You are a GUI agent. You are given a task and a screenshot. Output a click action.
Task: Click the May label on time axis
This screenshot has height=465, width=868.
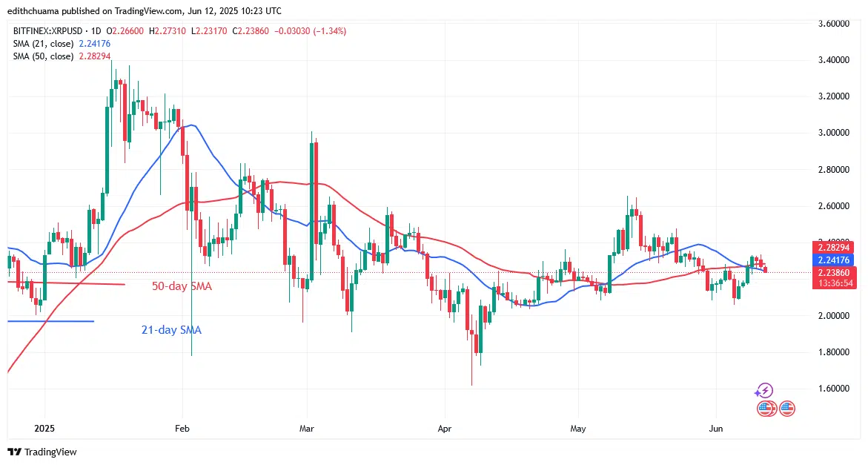pyautogui.click(x=577, y=429)
